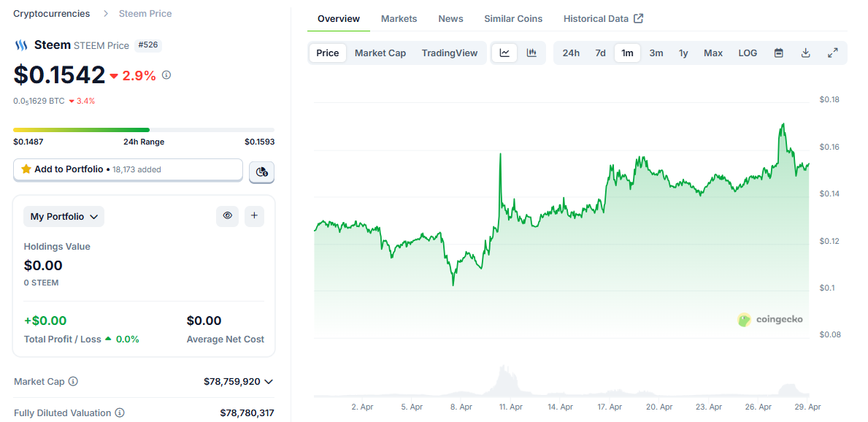The width and height of the screenshot is (868, 422).
Task: Click the Average Net Cost label
Action: [226, 339]
